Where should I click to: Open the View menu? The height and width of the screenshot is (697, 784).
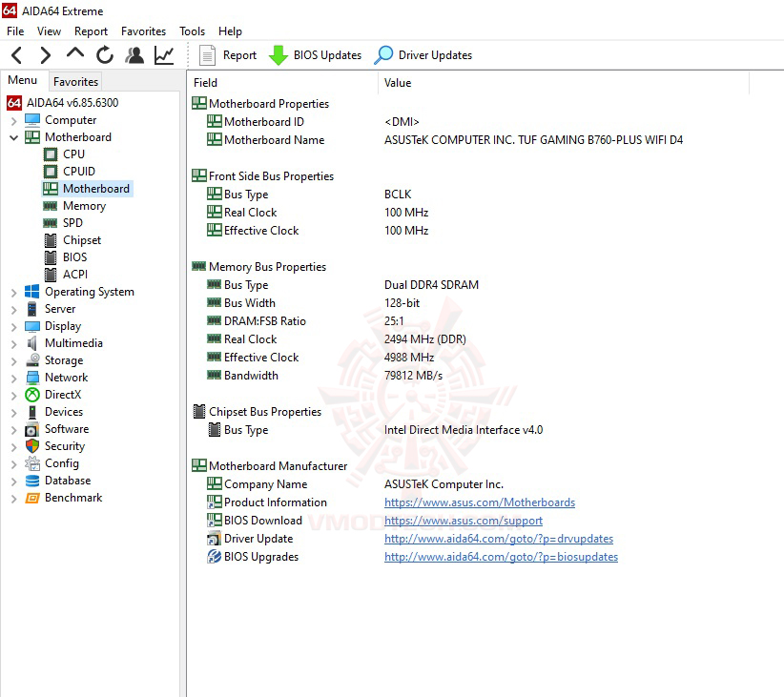[x=49, y=31]
